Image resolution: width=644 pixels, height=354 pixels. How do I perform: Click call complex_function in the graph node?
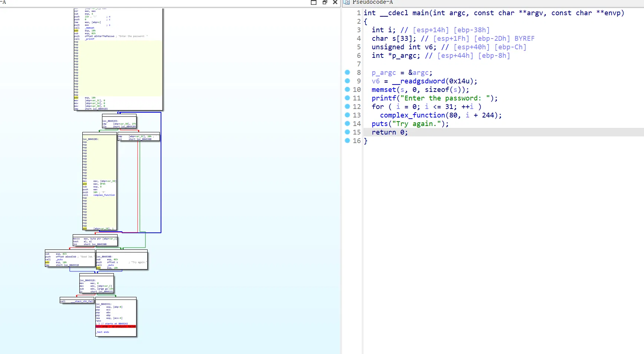[99, 195]
